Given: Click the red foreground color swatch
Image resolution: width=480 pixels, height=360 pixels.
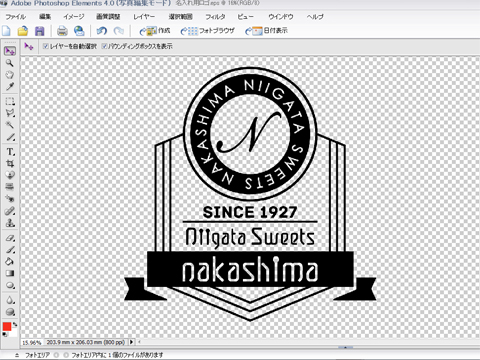Looking at the screenshot, I should pyautogui.click(x=7, y=327).
